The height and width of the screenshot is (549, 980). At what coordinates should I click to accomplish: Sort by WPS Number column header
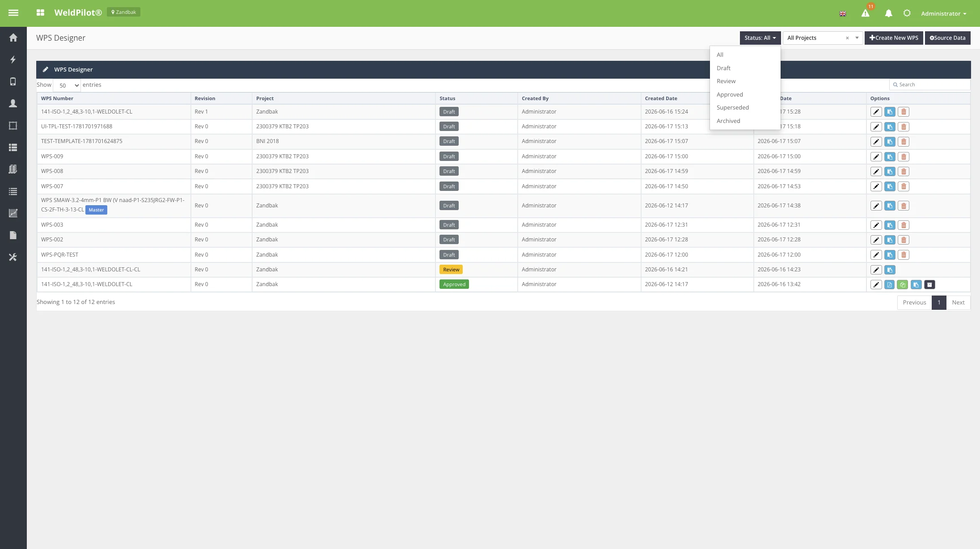[x=114, y=98]
